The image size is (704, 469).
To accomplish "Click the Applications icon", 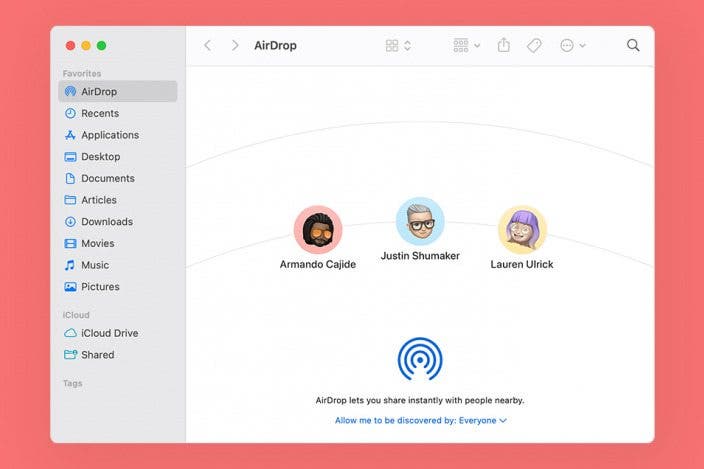I will [70, 135].
